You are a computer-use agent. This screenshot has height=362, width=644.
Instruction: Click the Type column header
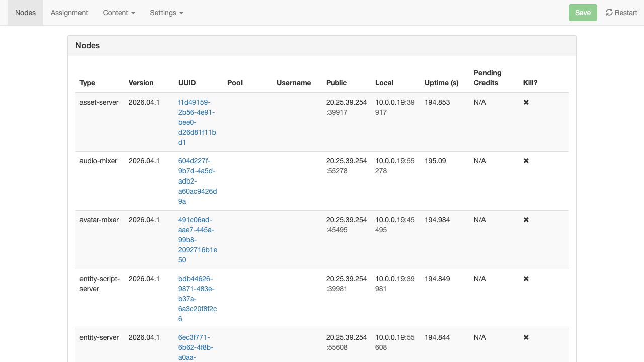pyautogui.click(x=87, y=83)
